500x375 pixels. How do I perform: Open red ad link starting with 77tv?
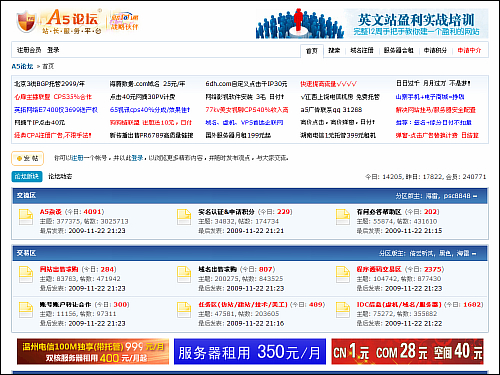(247, 110)
